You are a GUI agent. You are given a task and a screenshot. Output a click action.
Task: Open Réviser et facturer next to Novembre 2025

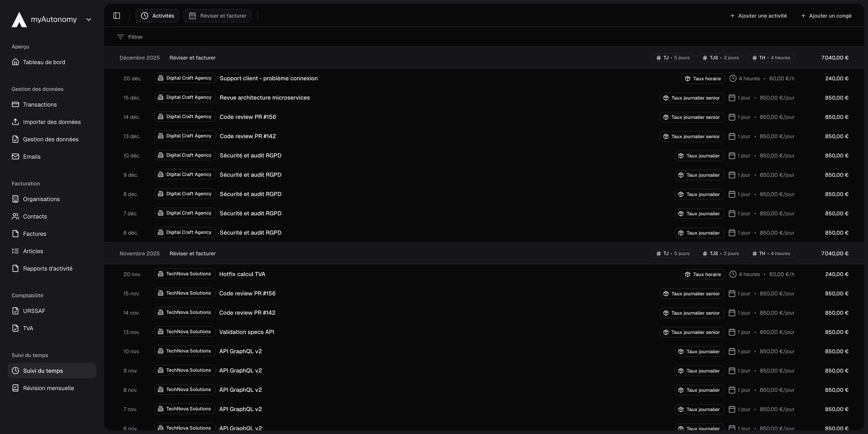point(192,253)
